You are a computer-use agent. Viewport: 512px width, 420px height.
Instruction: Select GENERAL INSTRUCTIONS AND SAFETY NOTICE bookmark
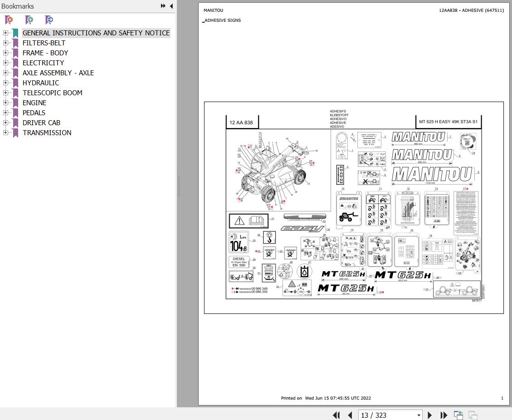point(96,33)
